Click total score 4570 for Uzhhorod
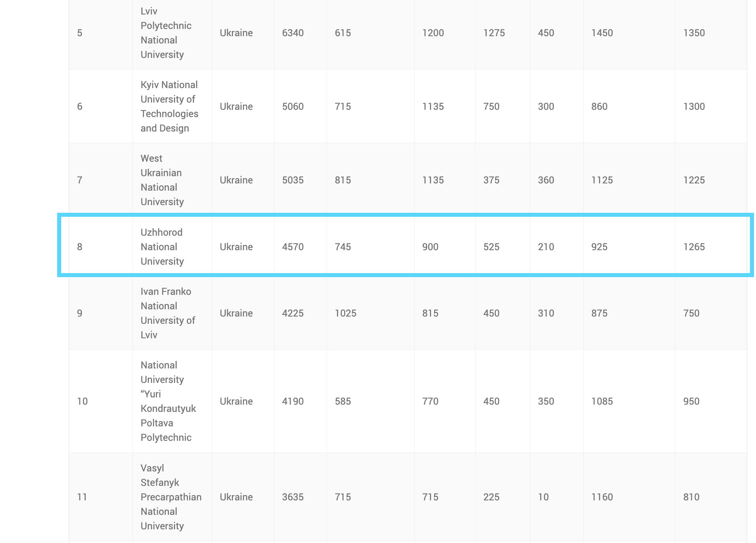This screenshot has width=756, height=543. point(293,247)
